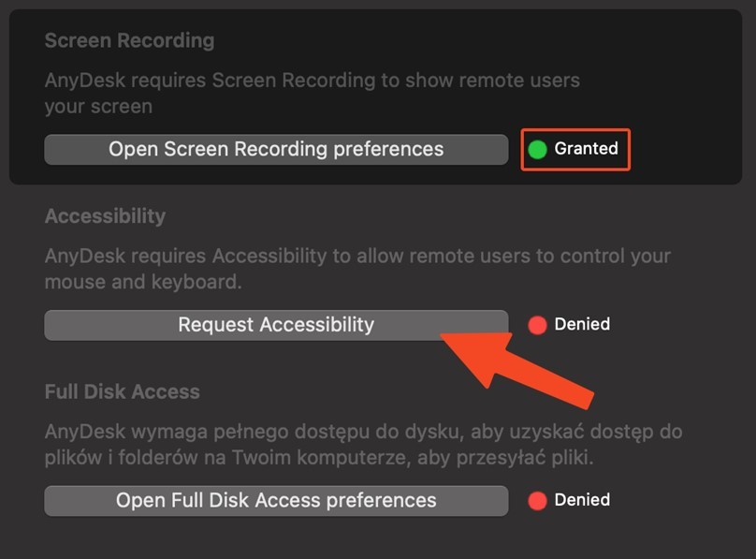Click the green Granted status dot
Screen dimensions: 756x559
[x=537, y=149]
